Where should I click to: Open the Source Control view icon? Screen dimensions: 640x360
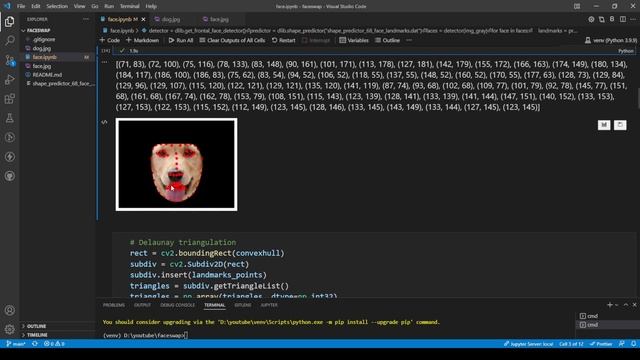(x=9, y=60)
